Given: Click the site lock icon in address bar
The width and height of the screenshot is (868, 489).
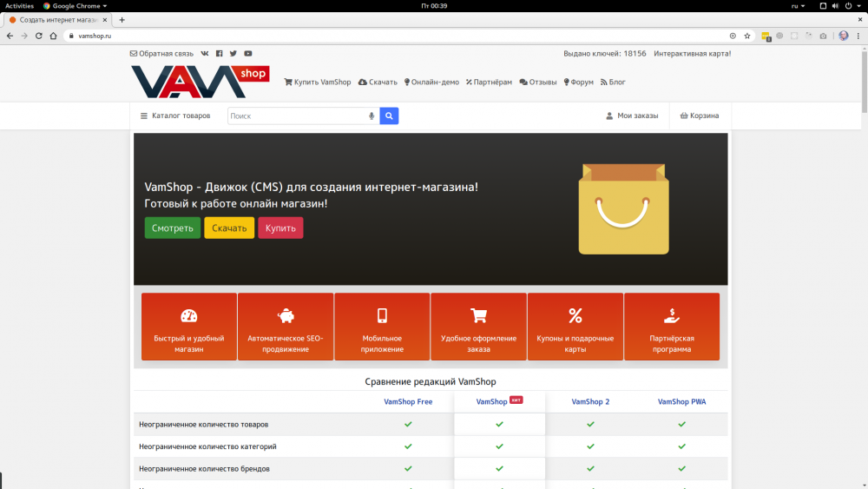Looking at the screenshot, I should [71, 36].
